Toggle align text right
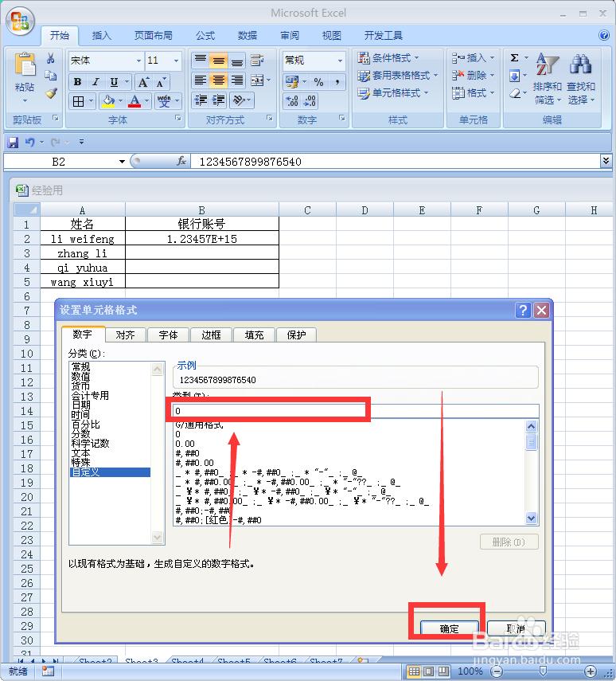This screenshot has height=681, width=616. pos(236,80)
